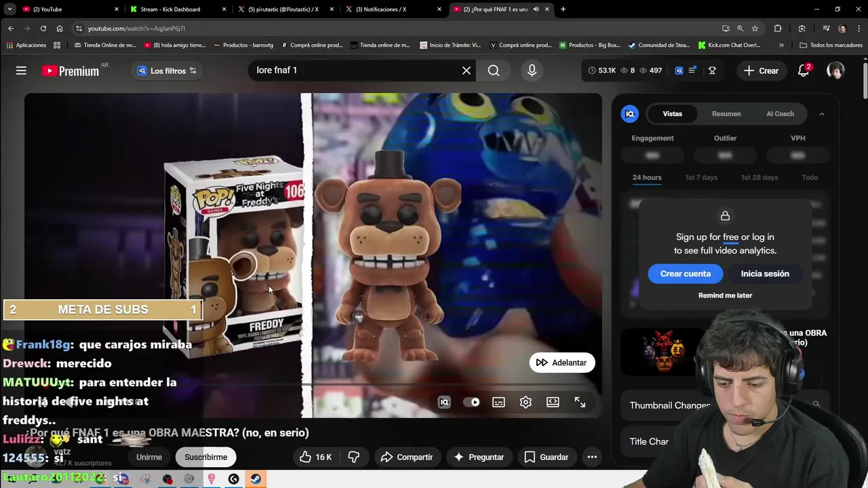Open the media controls icon in Chrome
868x488 pixels.
click(x=826, y=28)
